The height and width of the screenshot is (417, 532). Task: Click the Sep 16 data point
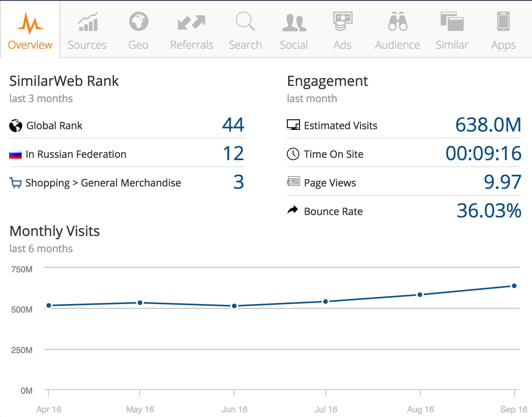[514, 286]
